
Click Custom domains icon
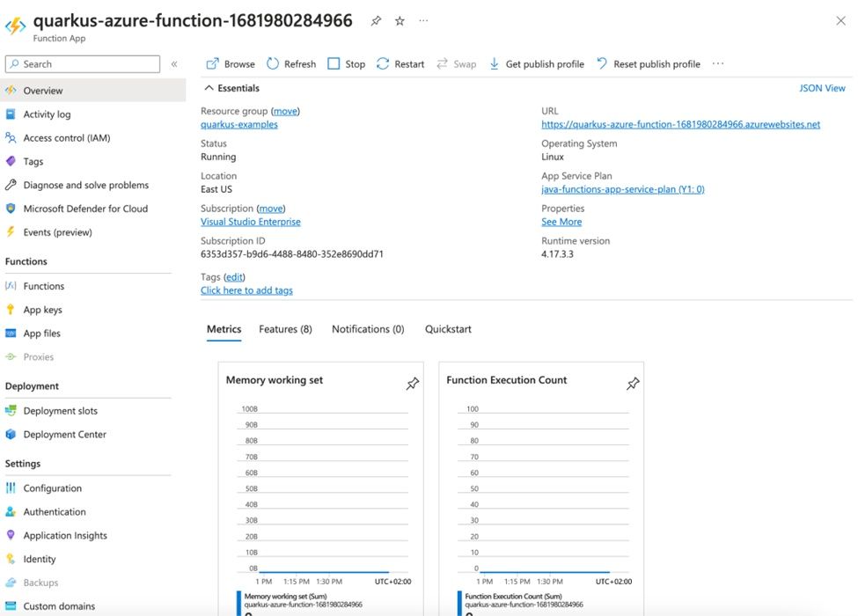(11, 605)
